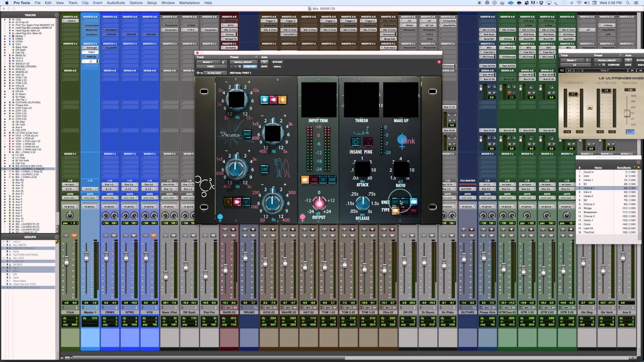Click the L2 Release slider handle

(x=626, y=113)
